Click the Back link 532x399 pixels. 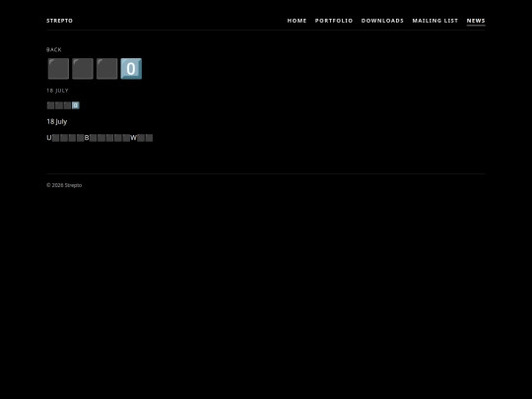point(54,50)
